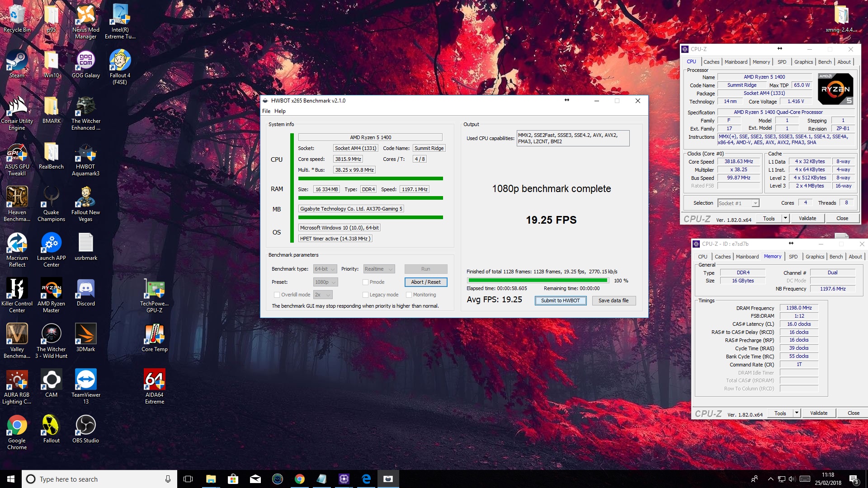Switch to SPD tab in CPU-Z Memory window
Screen dimensions: 868x488
(x=793, y=257)
